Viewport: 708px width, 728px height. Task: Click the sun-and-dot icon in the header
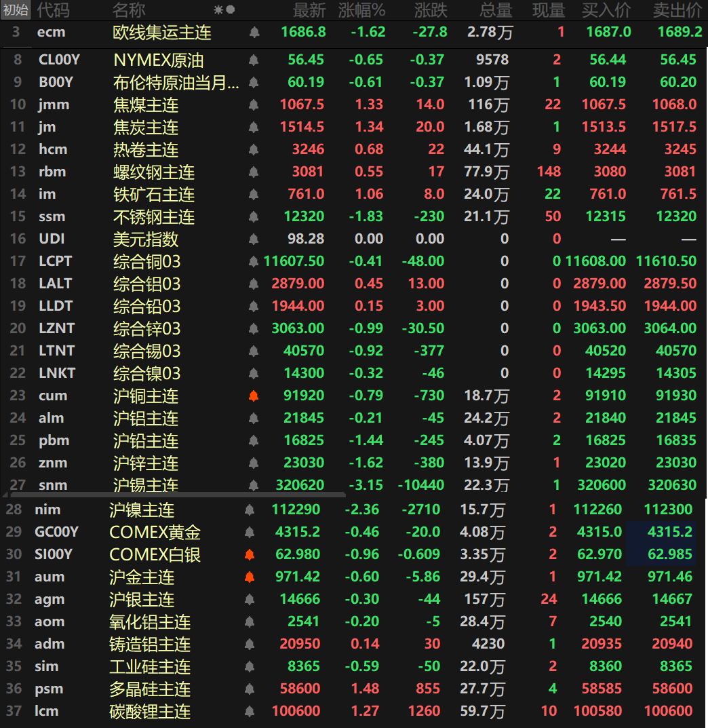tap(224, 9)
